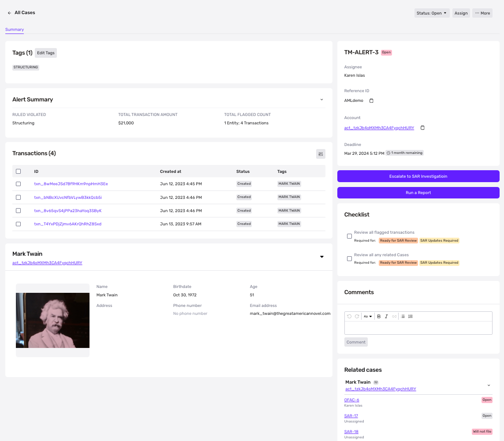Collapse the Alert Summary section
This screenshot has width=504, height=441.
tap(321, 100)
